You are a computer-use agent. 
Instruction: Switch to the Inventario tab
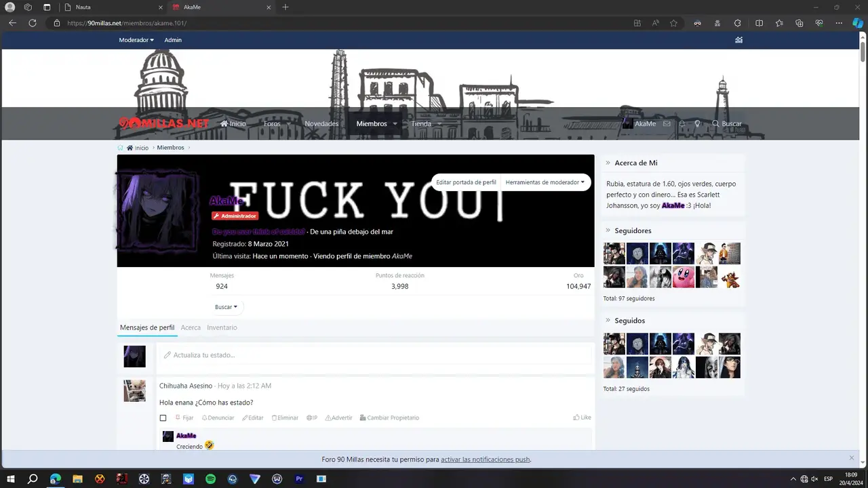click(222, 327)
